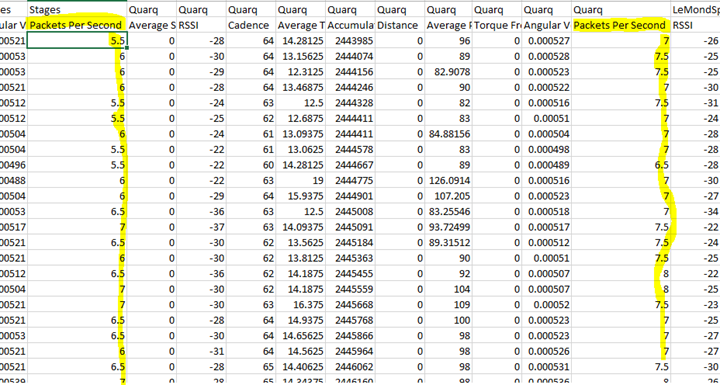Click the power value 84.88156
Screen dimensions: 720x385
click(x=449, y=134)
